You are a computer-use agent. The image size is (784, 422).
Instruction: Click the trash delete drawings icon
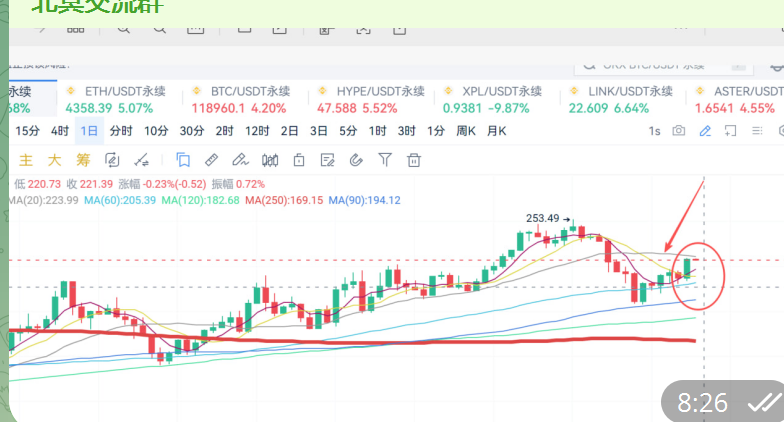414,159
